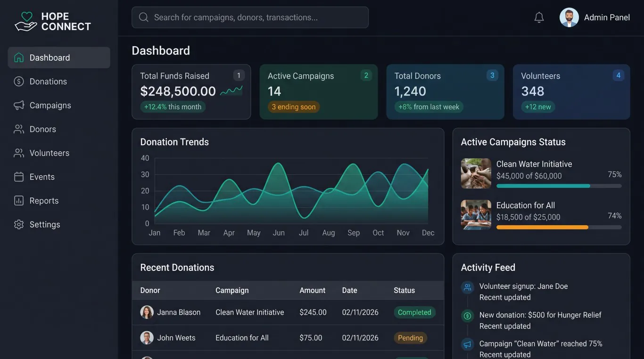Click the Reports chart icon
This screenshot has height=359, width=644.
point(19,201)
